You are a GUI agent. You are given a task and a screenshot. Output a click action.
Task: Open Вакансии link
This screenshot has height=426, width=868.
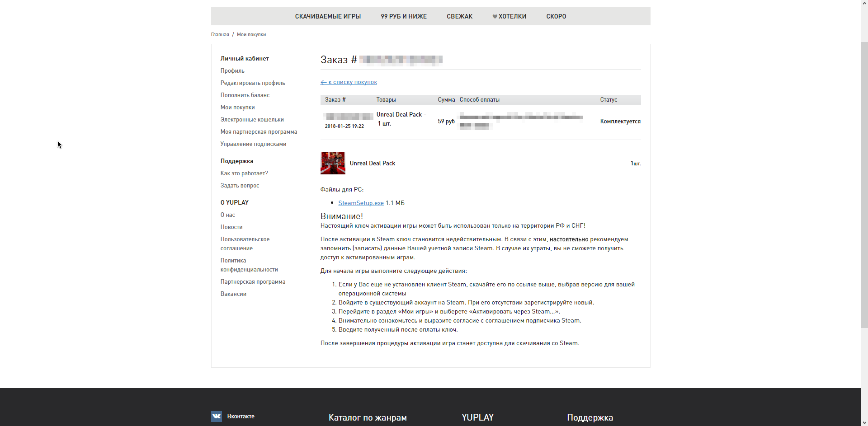233,294
